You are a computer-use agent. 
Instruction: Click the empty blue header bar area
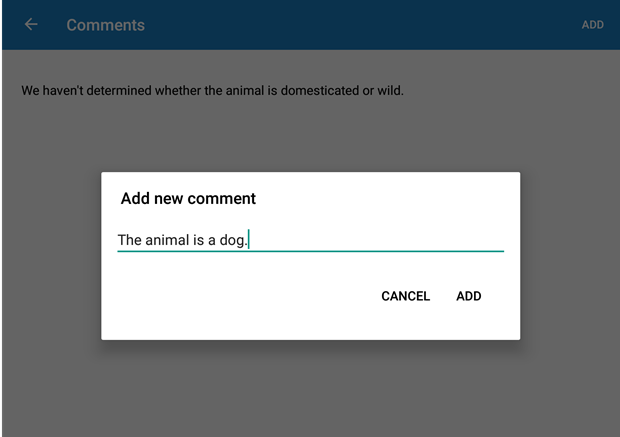(x=360, y=25)
